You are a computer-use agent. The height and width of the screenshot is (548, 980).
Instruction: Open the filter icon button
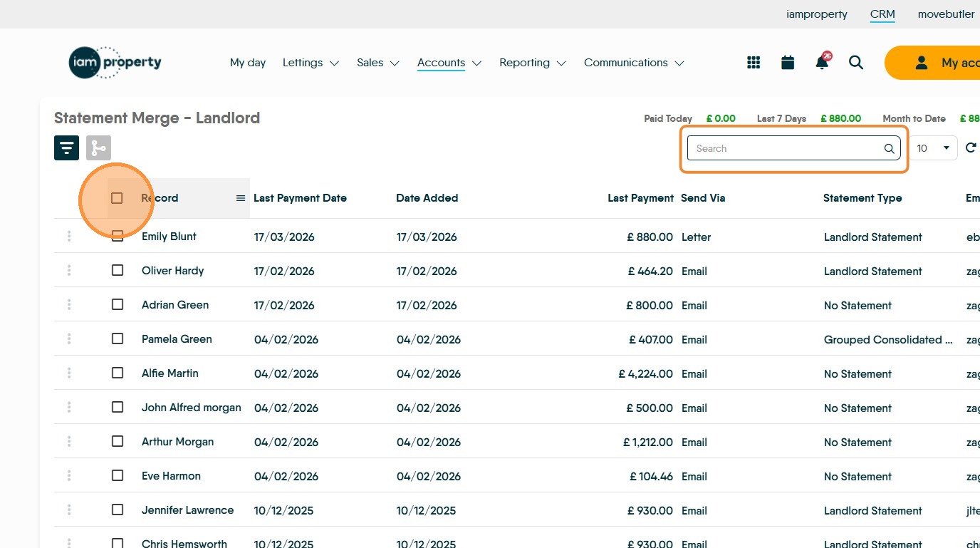click(66, 148)
